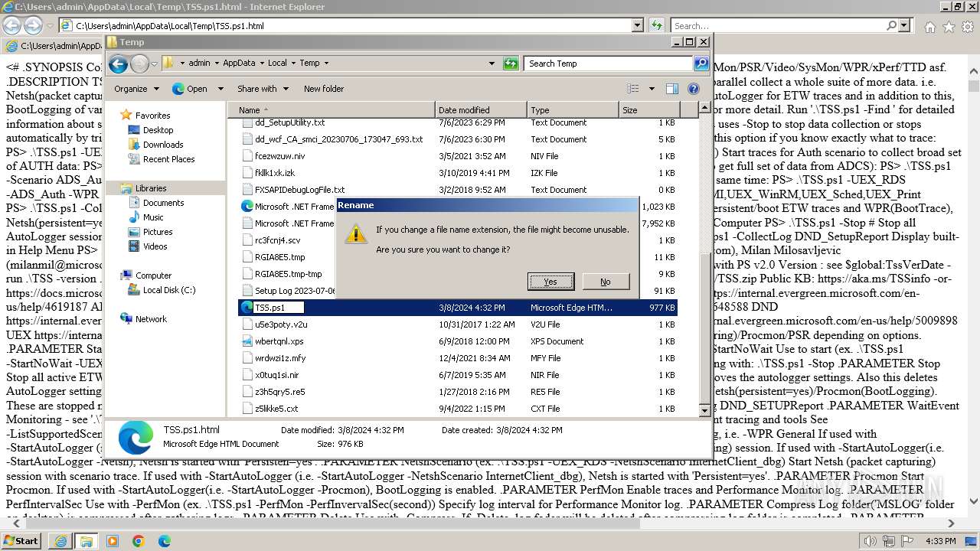Open Local Disk (C:)

(168, 290)
